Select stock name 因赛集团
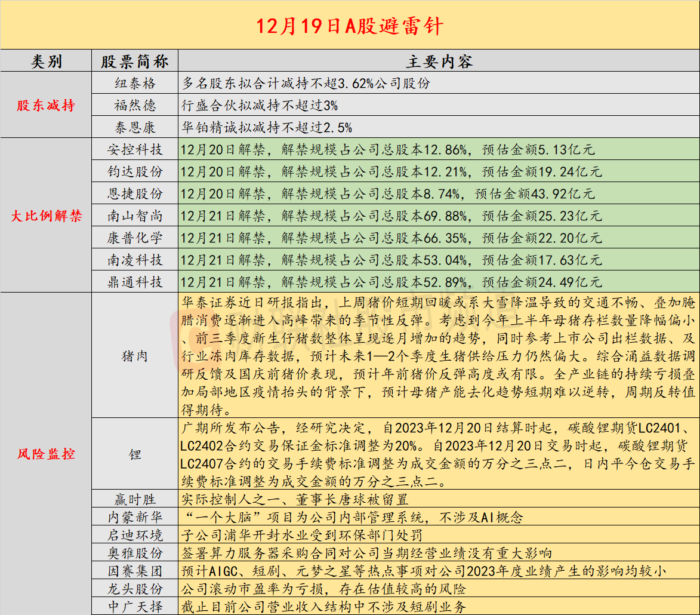Viewport: 700px width, 615px height. [x=135, y=571]
